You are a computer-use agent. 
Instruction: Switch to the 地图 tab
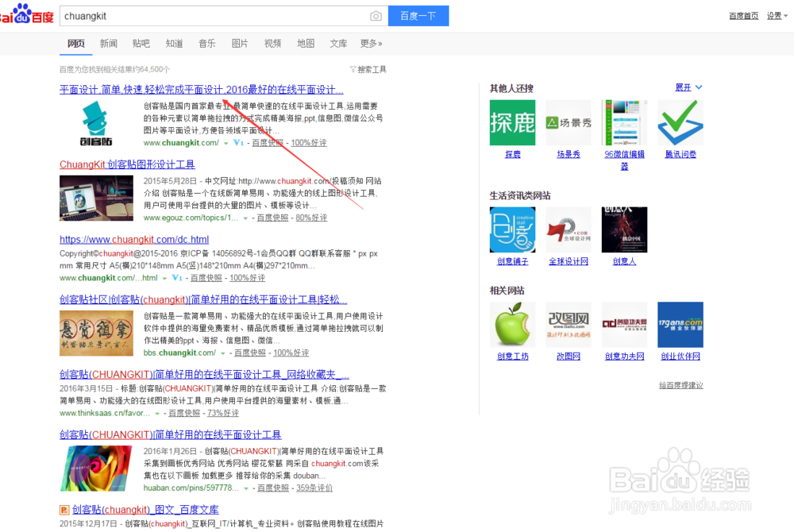coord(306,44)
